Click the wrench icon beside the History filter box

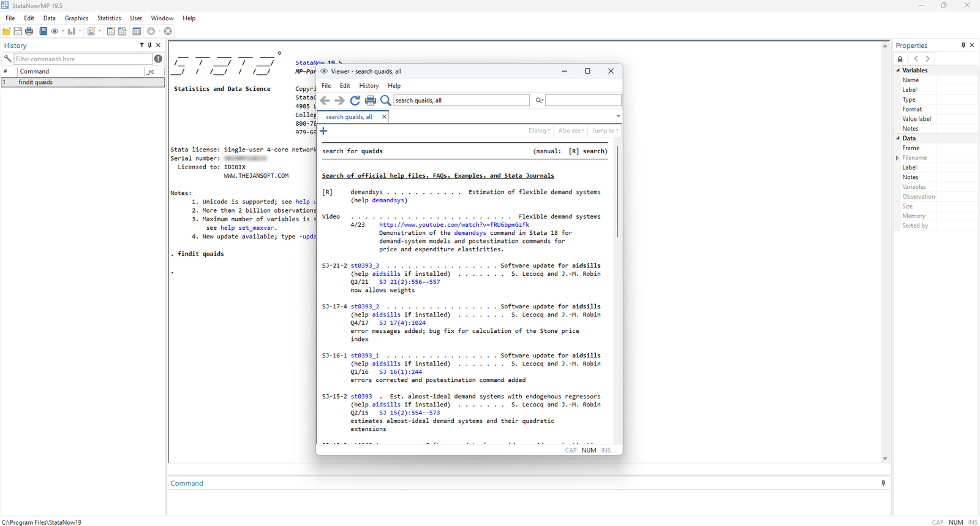(7, 59)
